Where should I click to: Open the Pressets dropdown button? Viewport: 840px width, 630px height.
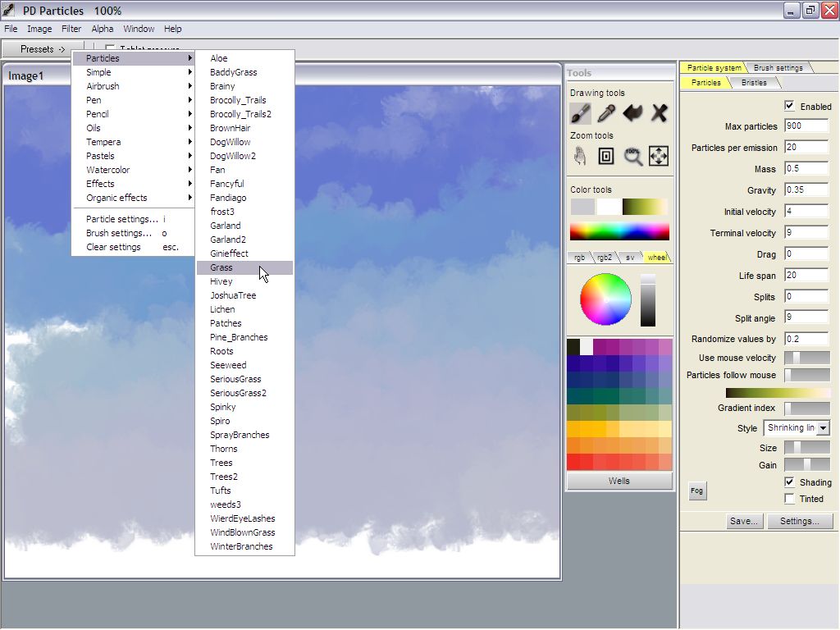coord(43,49)
